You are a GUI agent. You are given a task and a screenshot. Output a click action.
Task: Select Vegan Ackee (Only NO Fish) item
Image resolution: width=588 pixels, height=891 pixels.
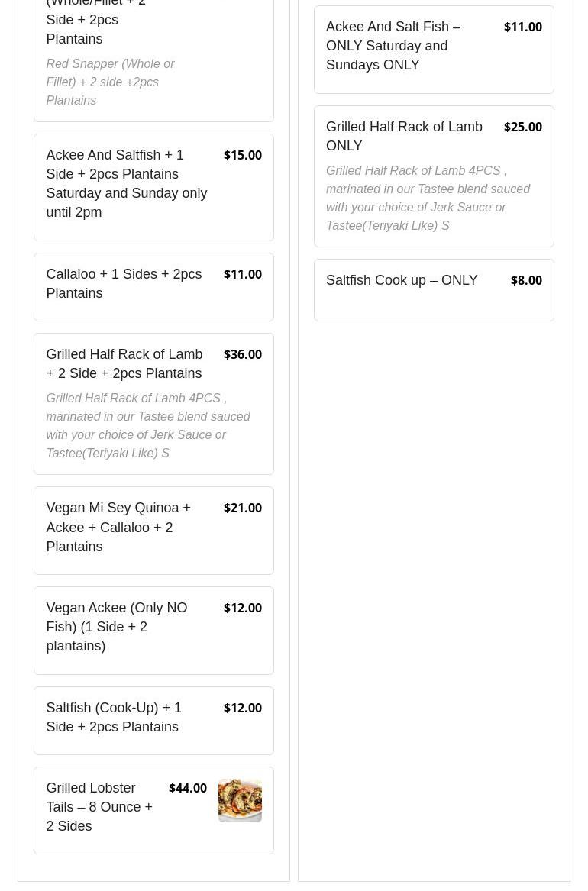pyautogui.click(x=153, y=631)
